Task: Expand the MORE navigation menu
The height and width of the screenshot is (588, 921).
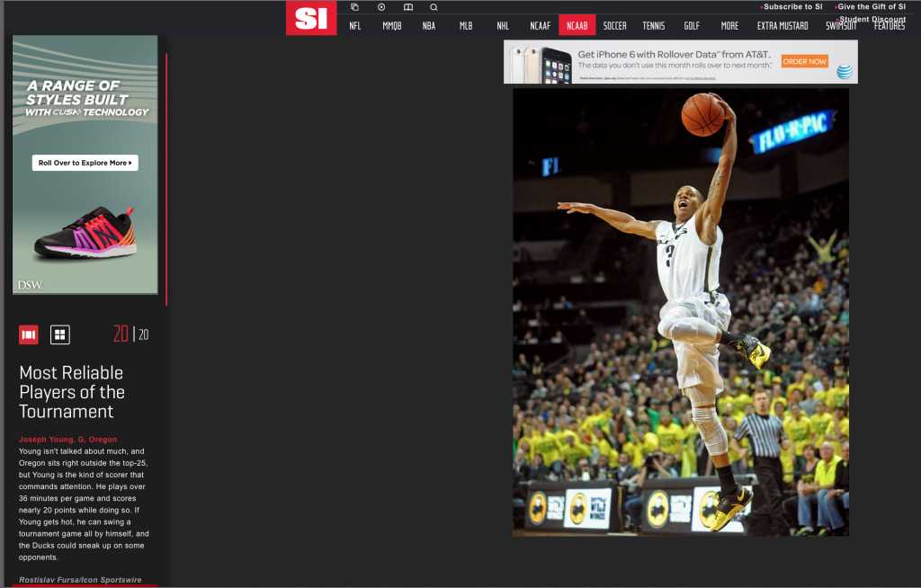Action: 729,26
